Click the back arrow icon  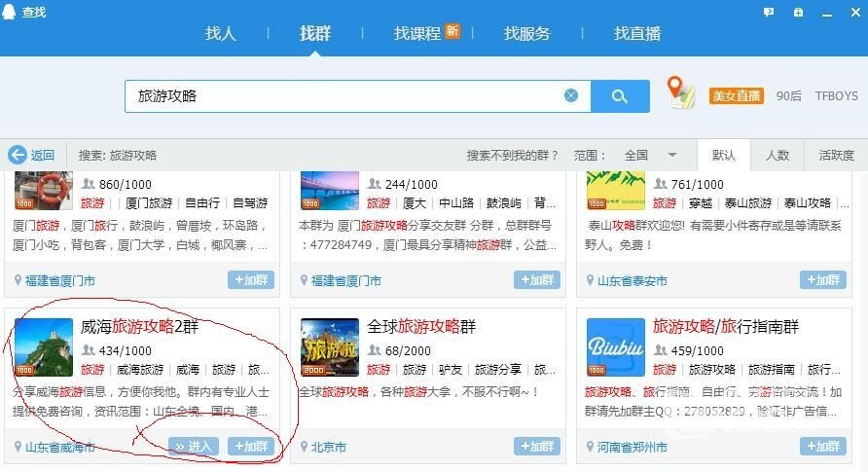click(17, 155)
